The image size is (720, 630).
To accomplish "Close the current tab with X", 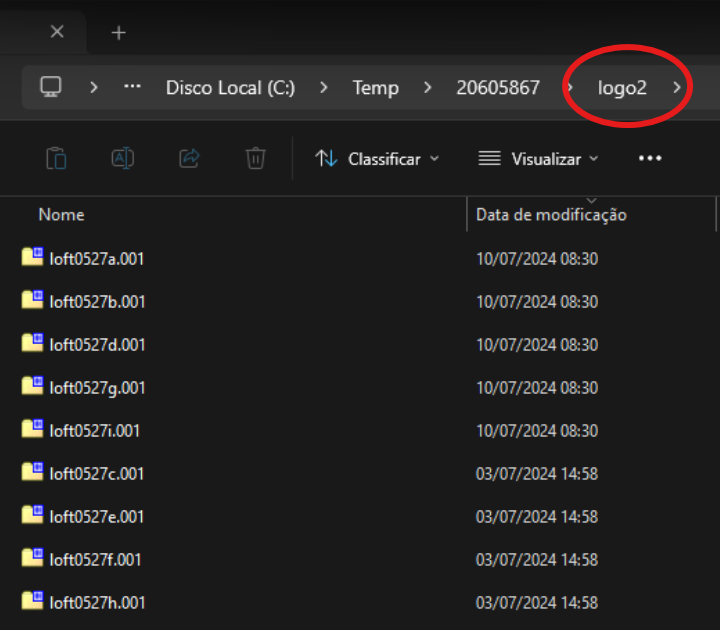I will point(57,32).
